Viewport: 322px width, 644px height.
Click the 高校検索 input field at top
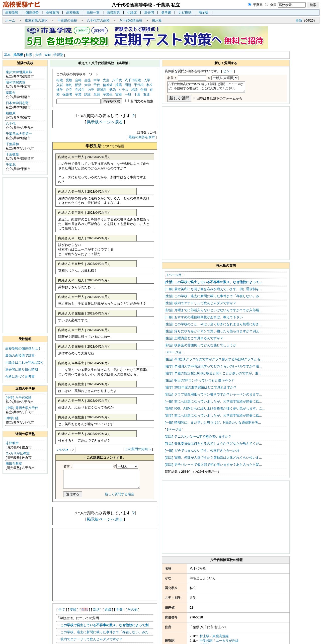[x=291, y=5]
